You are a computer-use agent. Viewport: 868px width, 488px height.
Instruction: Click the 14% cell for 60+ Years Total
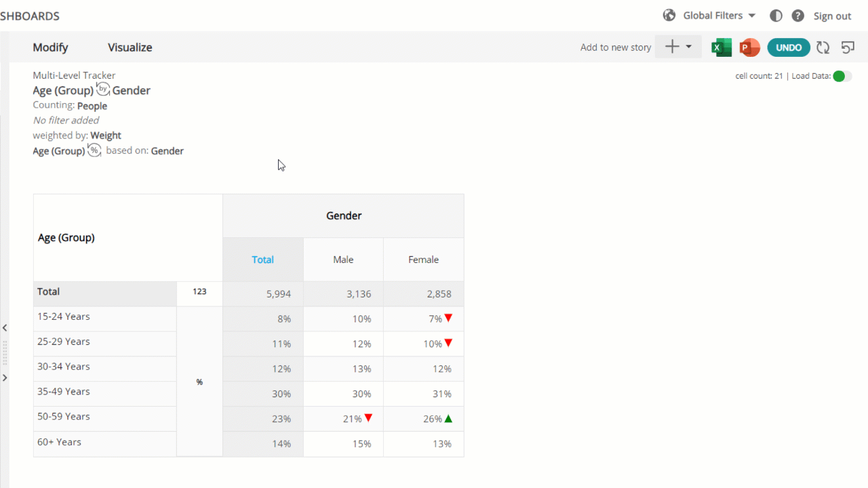(263, 444)
